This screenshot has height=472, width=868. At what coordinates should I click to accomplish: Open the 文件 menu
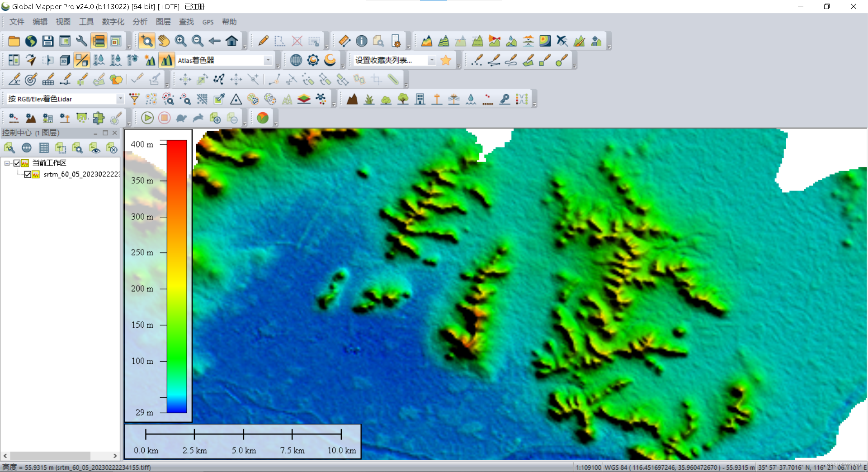click(17, 22)
